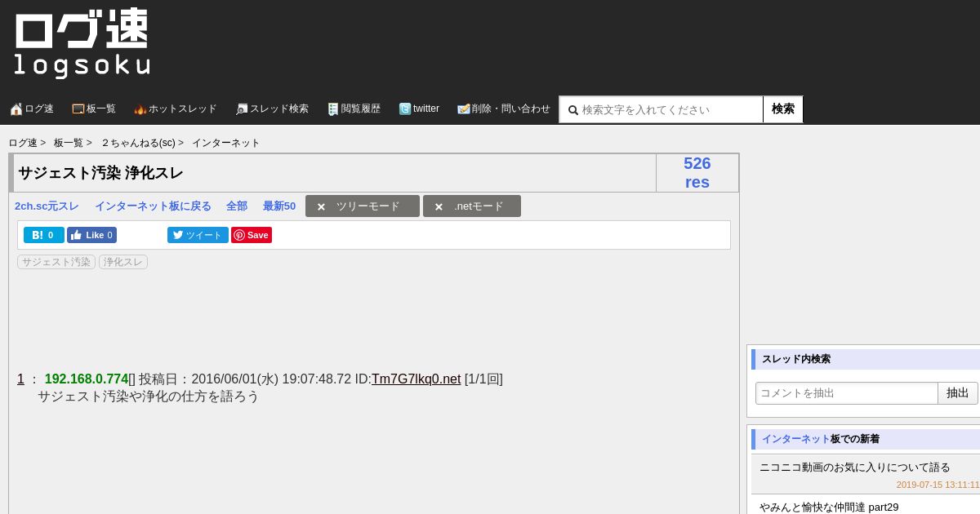Open 2ch.sc元スレ link

[47, 206]
